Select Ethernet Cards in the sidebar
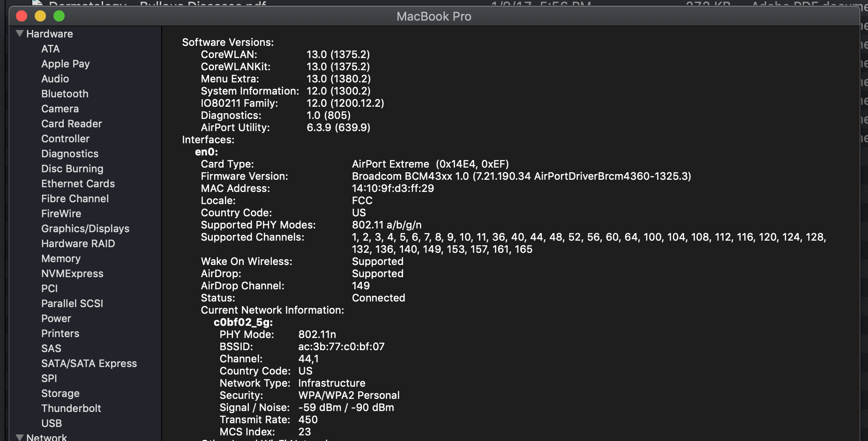868x441 pixels. 78,184
